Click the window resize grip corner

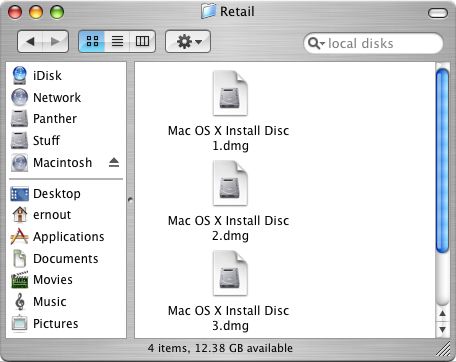(x=444, y=350)
